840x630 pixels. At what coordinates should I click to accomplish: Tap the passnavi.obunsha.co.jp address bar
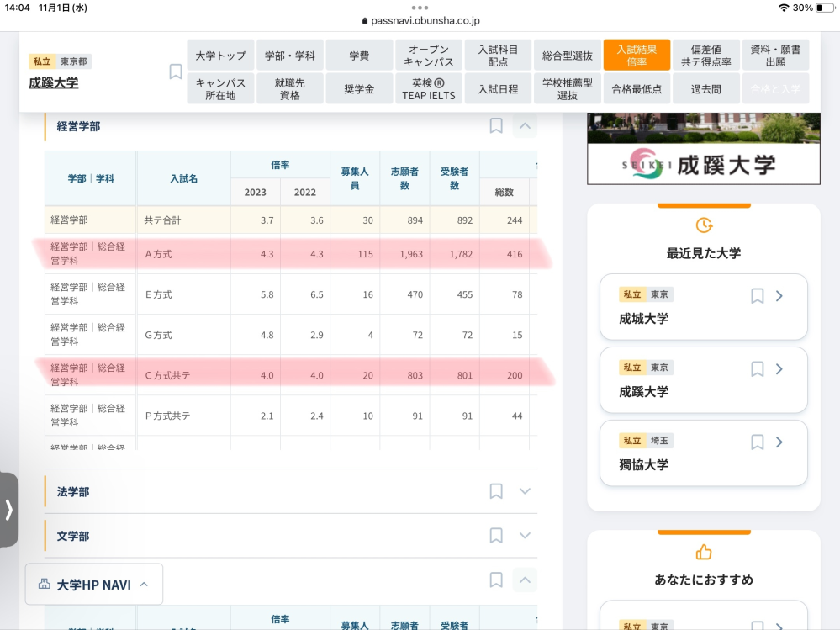420,21
